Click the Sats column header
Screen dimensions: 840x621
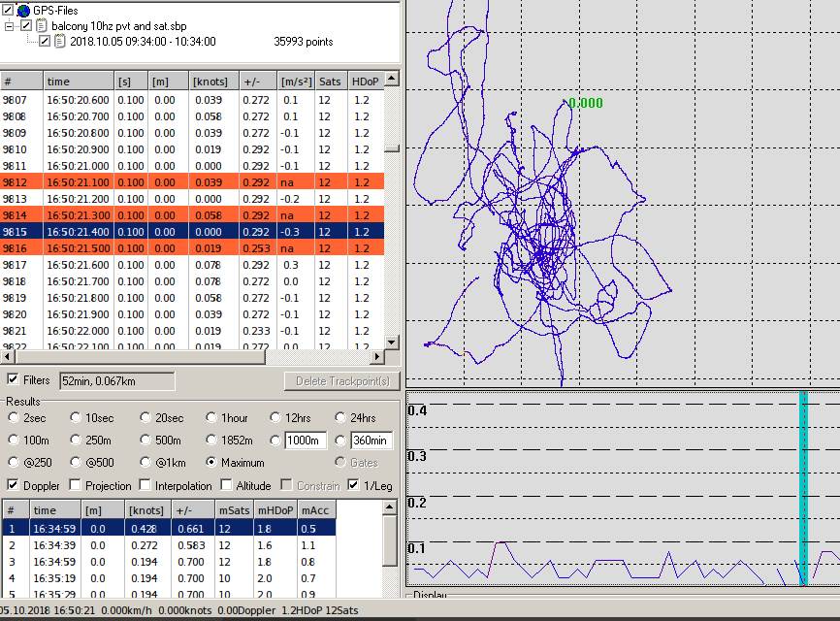(331, 82)
